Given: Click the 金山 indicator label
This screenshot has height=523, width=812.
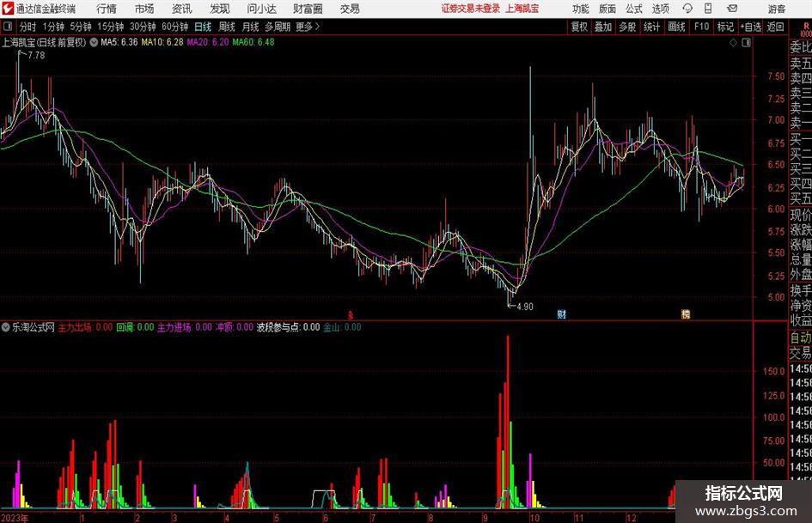Looking at the screenshot, I should (x=342, y=327).
